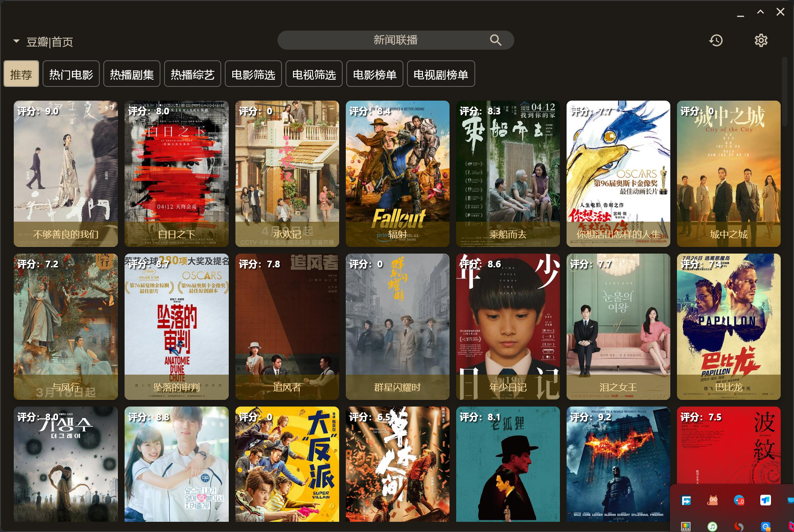Open the school-uniform couple poster rated 8.8
The height and width of the screenshot is (532, 794).
pyautogui.click(x=176, y=464)
